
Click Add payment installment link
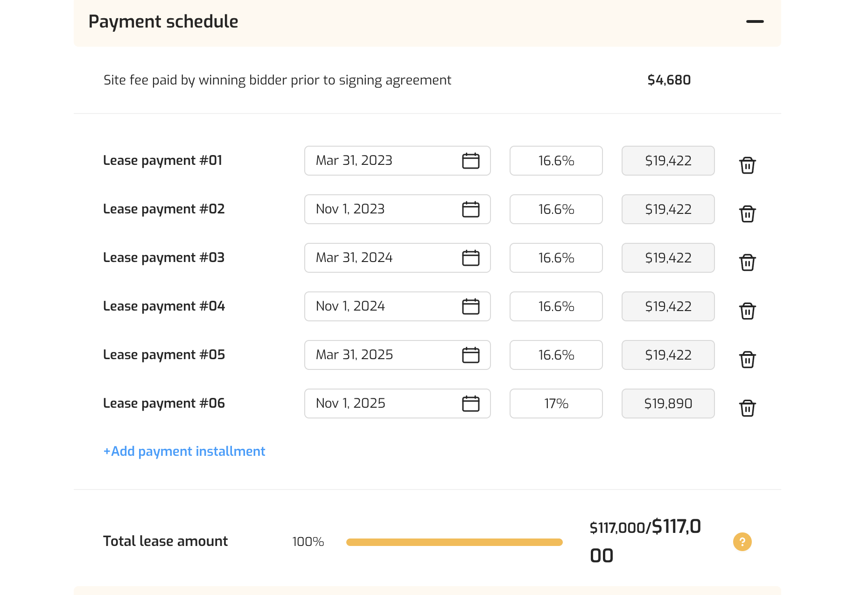click(184, 451)
